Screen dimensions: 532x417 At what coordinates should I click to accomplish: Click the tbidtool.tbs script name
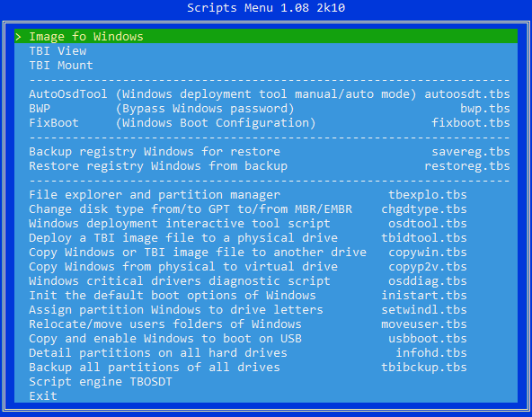click(x=424, y=238)
